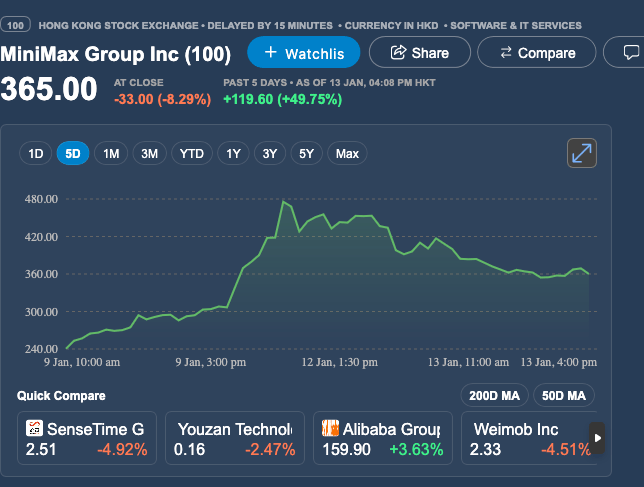Open Youzan Technology quote card

[236, 439]
